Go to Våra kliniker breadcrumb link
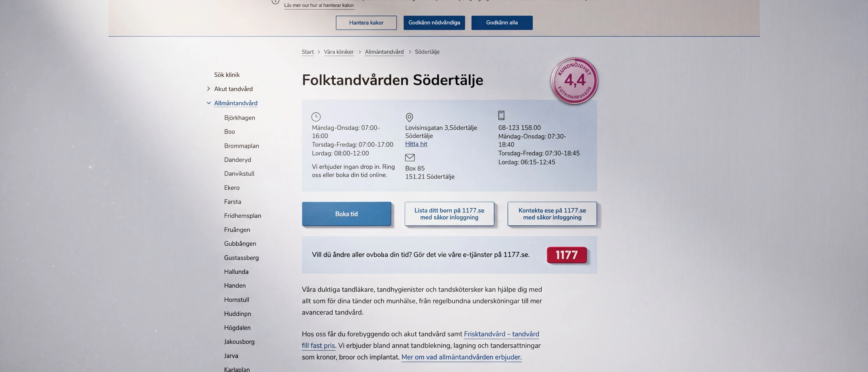The height and width of the screenshot is (372, 868). pyautogui.click(x=339, y=52)
